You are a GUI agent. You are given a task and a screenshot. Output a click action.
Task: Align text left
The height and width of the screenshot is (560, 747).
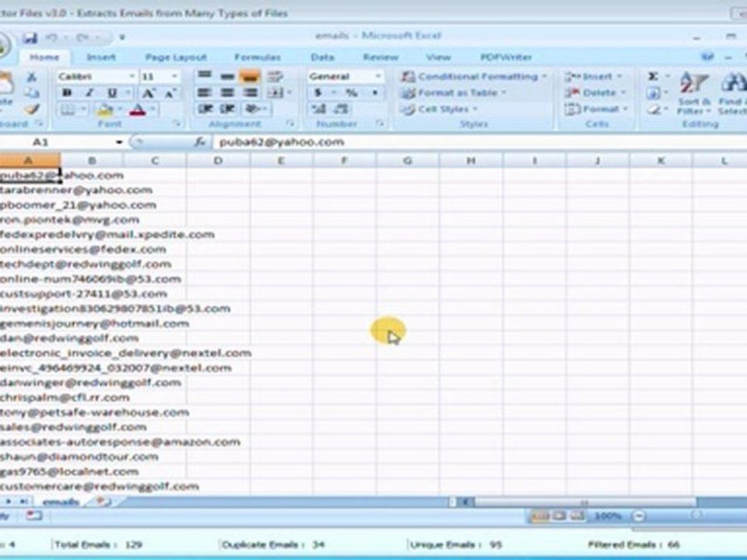[x=205, y=93]
